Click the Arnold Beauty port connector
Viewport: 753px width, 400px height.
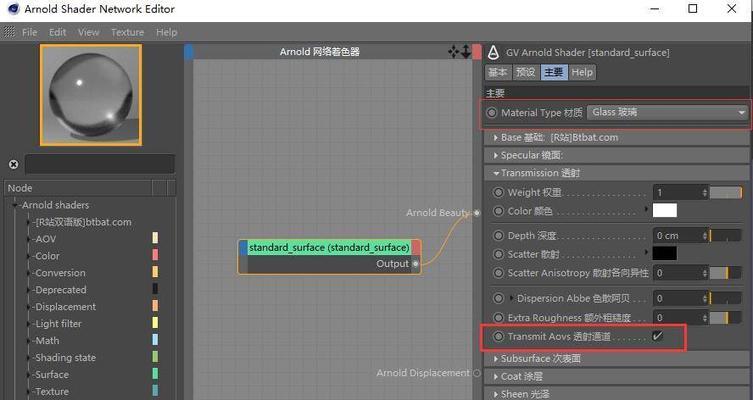[476, 213]
